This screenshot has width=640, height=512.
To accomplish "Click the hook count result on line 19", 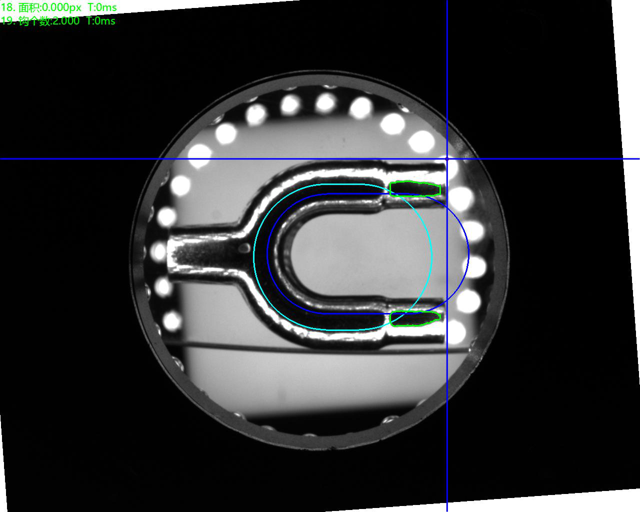I will tap(58, 21).
